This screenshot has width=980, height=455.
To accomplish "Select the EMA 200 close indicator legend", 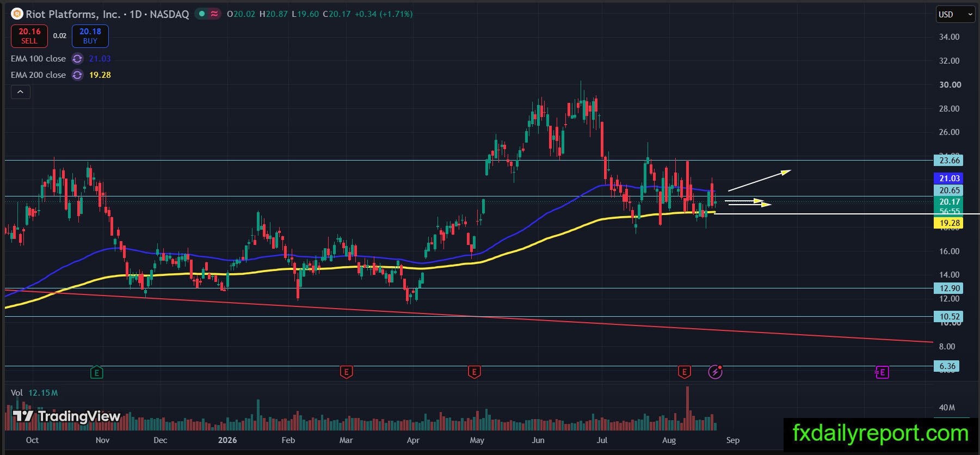I will (38, 75).
